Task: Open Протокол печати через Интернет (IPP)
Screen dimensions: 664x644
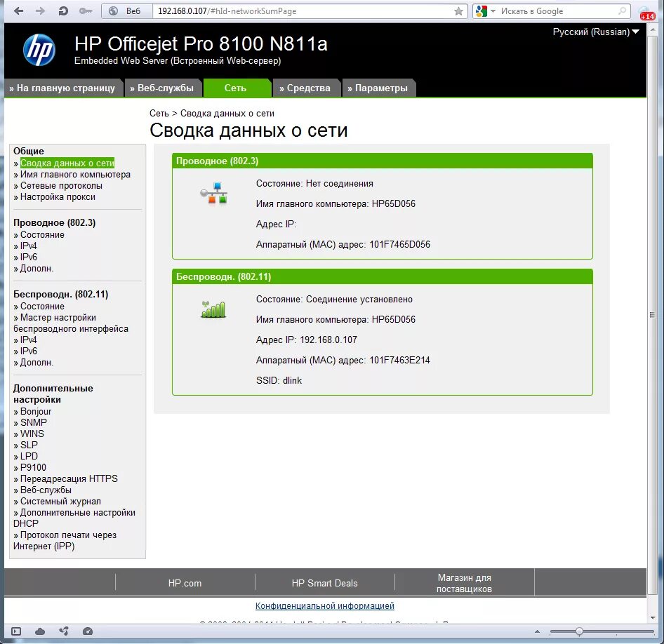Action: tap(65, 540)
